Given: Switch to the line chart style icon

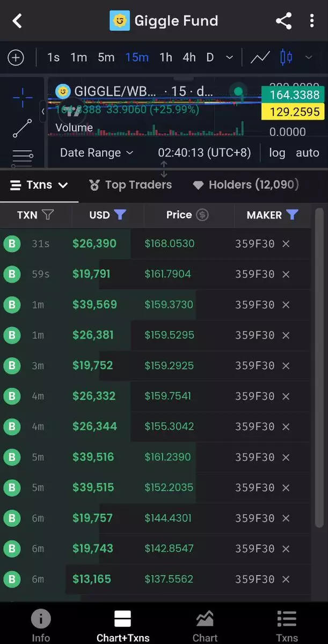Looking at the screenshot, I should (x=260, y=57).
